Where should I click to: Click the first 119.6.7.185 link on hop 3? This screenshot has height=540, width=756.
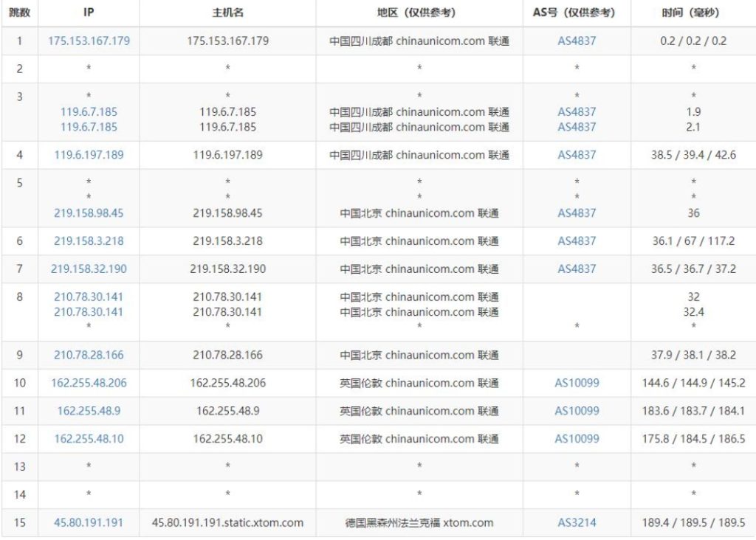(x=88, y=111)
